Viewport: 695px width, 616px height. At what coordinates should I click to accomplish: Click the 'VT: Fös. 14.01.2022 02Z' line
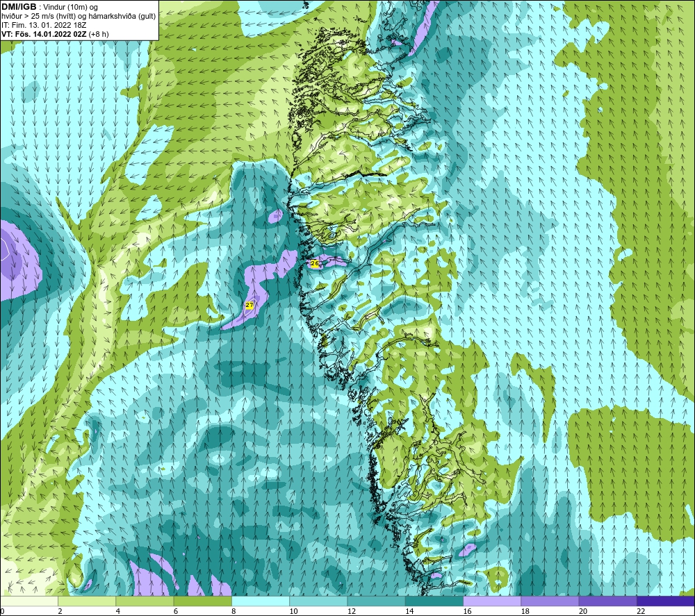coord(55,33)
